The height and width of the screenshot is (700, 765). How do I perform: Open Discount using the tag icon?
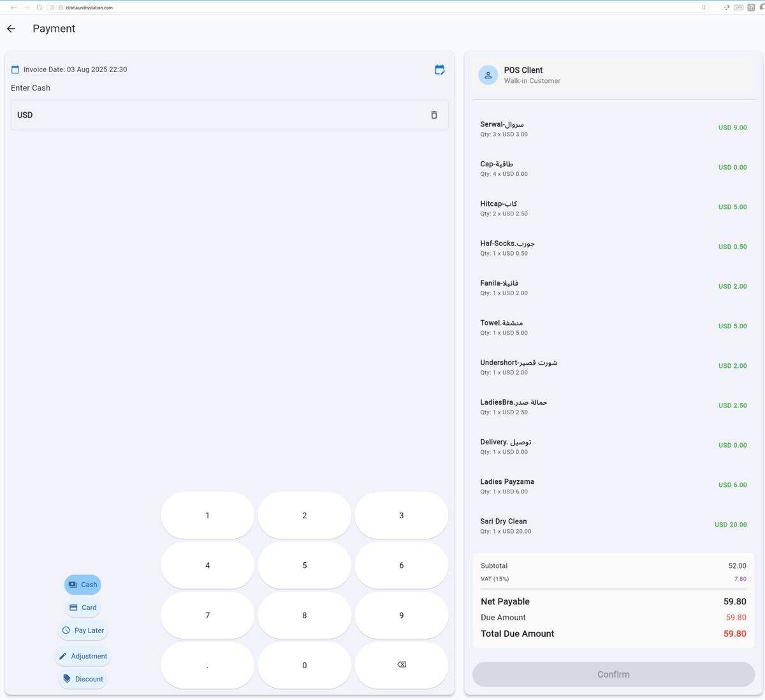click(x=82, y=678)
